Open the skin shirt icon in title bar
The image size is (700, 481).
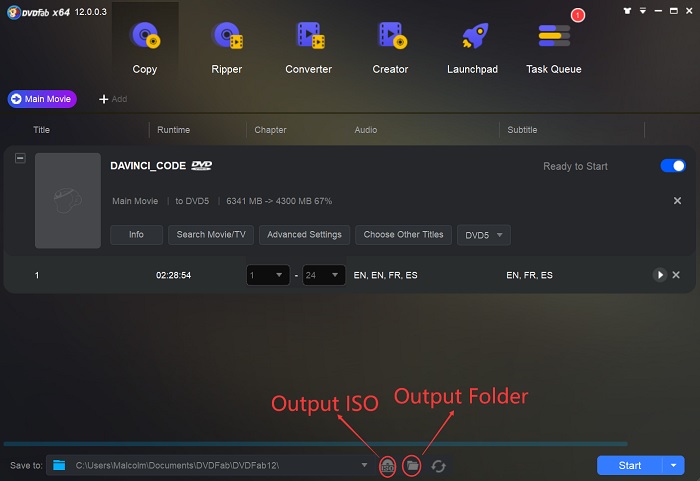627,11
